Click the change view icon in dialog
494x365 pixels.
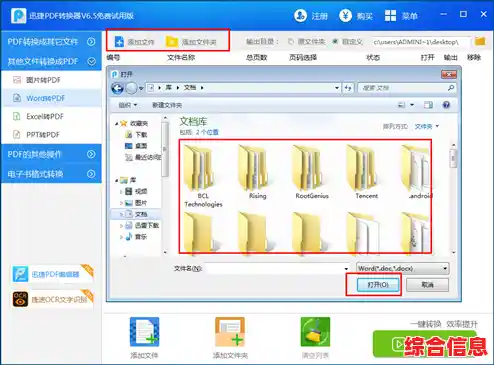click(x=402, y=105)
